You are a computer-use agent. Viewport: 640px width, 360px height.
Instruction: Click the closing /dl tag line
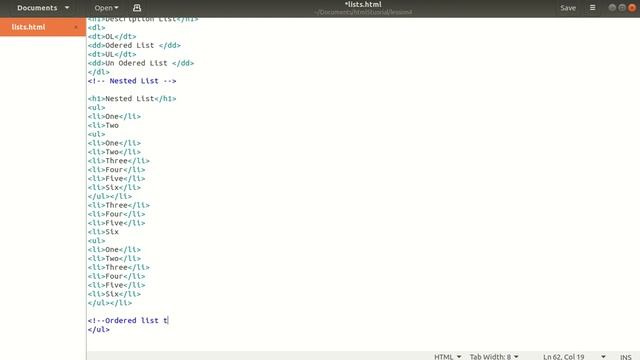point(98,72)
